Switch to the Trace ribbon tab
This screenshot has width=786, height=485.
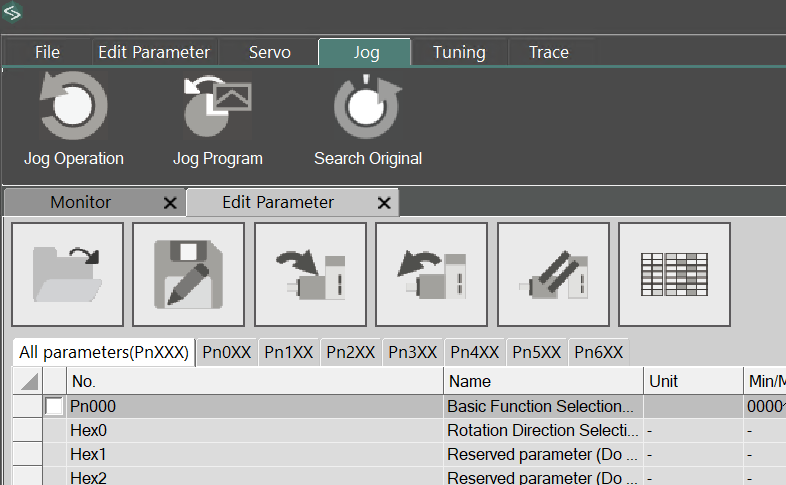[548, 52]
